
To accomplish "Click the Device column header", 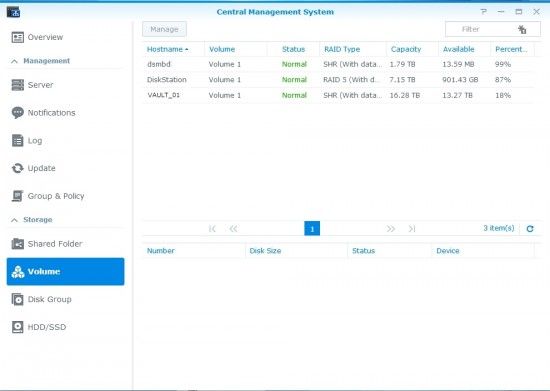I will coord(448,251).
